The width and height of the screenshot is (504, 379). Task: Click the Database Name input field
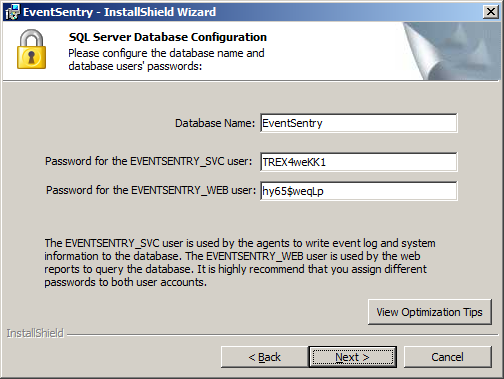[x=359, y=123]
